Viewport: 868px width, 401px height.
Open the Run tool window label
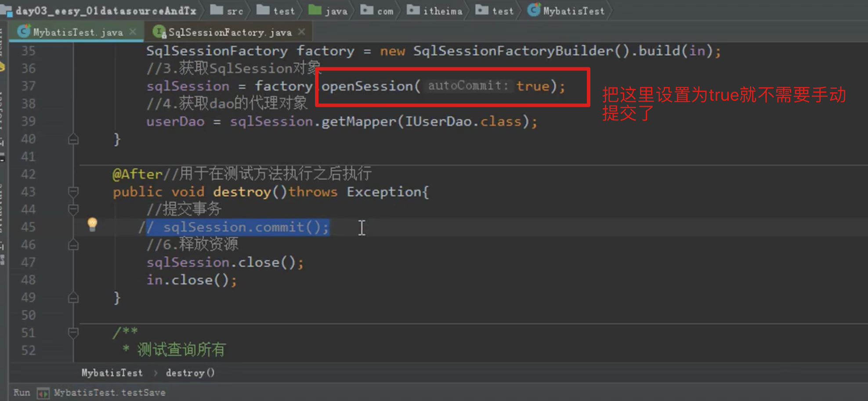click(x=22, y=392)
